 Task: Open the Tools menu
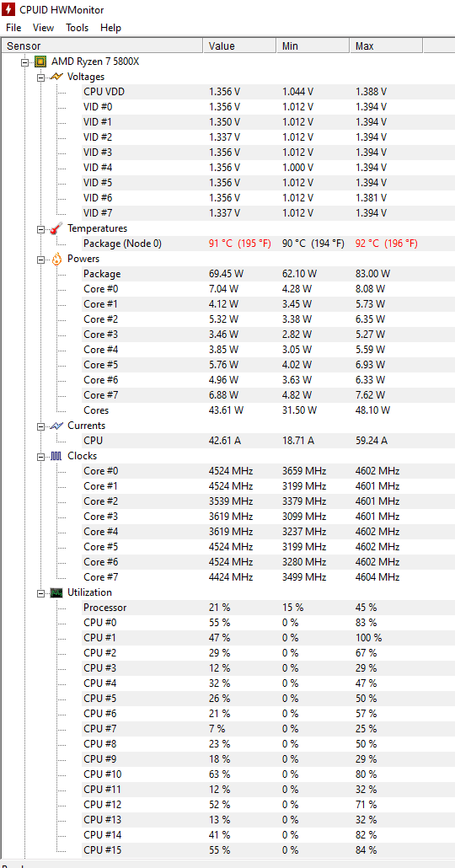pyautogui.click(x=77, y=28)
